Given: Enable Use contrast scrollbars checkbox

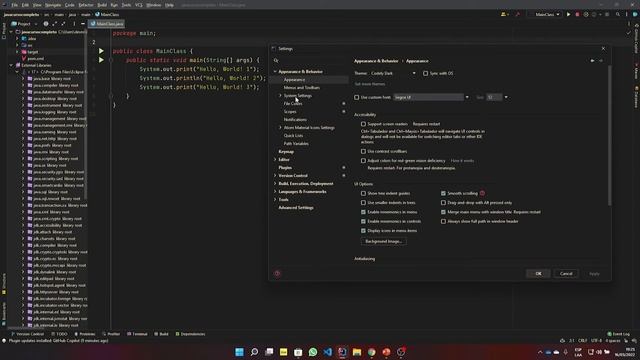Looking at the screenshot, I should (363, 151).
